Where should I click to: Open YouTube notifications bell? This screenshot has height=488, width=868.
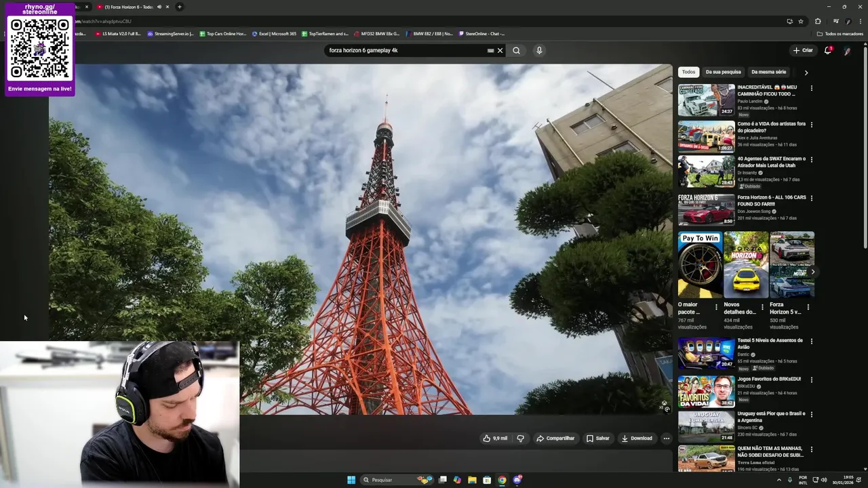click(x=827, y=50)
